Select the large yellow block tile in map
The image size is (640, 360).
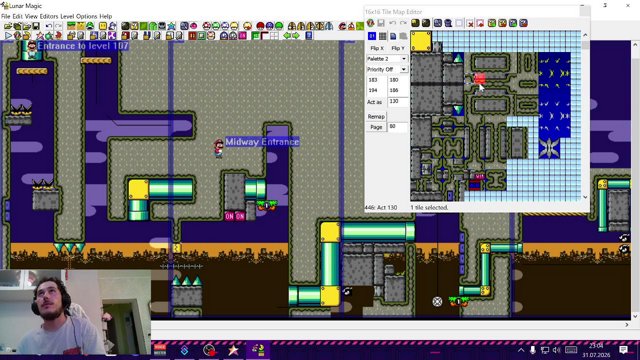coord(421,41)
